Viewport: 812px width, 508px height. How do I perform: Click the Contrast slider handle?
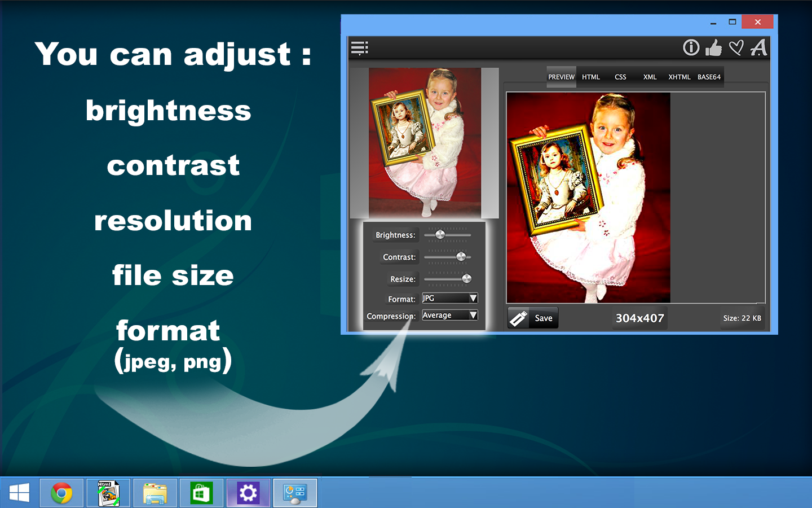pyautogui.click(x=461, y=256)
